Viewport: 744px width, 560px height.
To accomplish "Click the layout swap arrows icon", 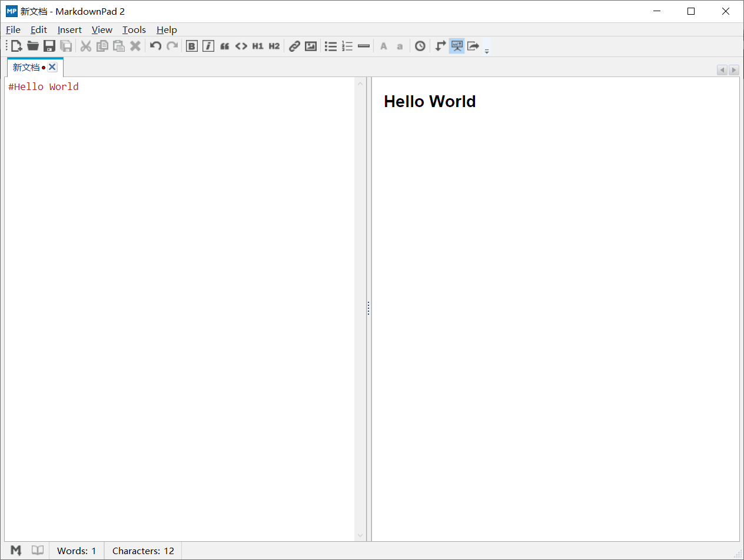I will click(440, 46).
